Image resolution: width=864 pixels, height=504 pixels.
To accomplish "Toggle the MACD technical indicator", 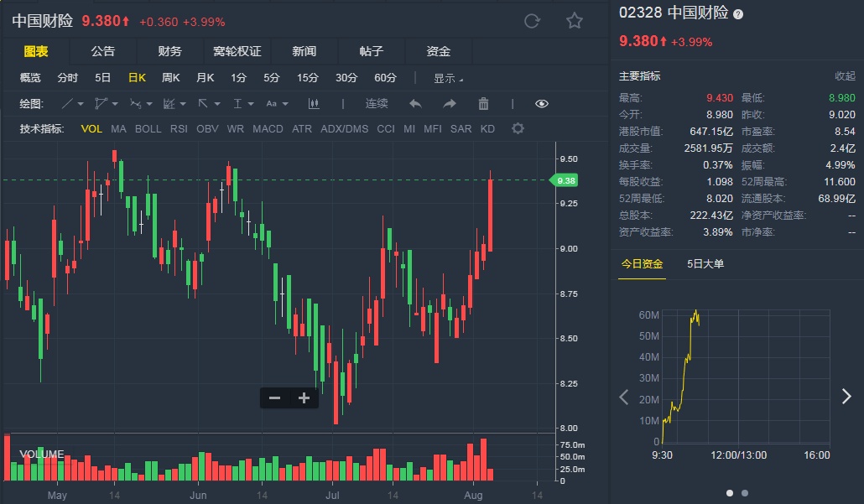I will coord(268,128).
